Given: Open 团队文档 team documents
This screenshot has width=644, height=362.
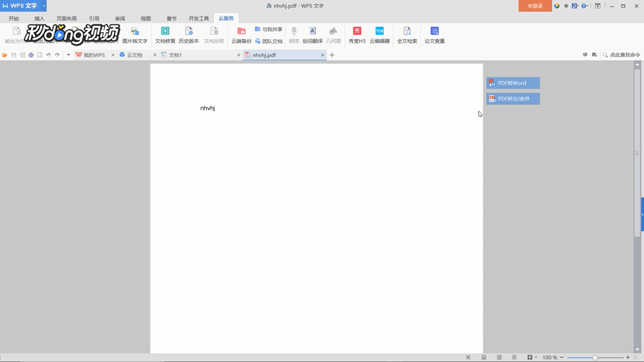Looking at the screenshot, I should click(268, 41).
